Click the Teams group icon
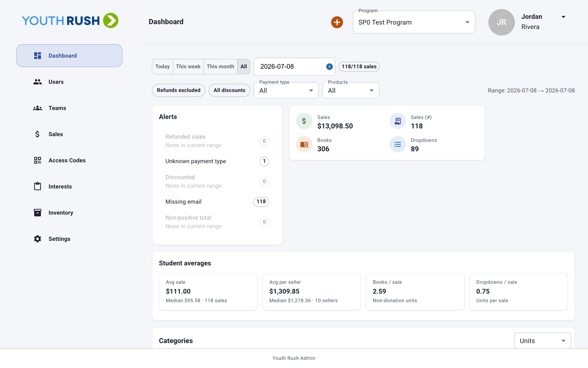Image resolution: width=588 pixels, height=368 pixels. coord(37,108)
